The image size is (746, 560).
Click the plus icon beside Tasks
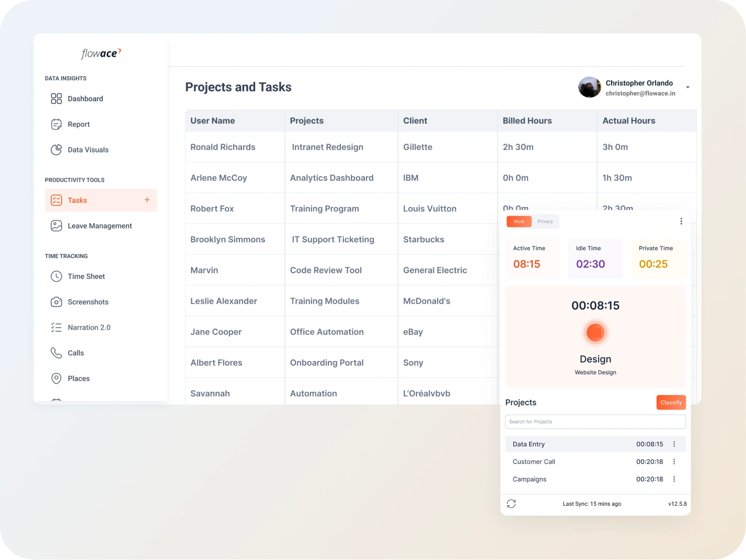coord(147,200)
